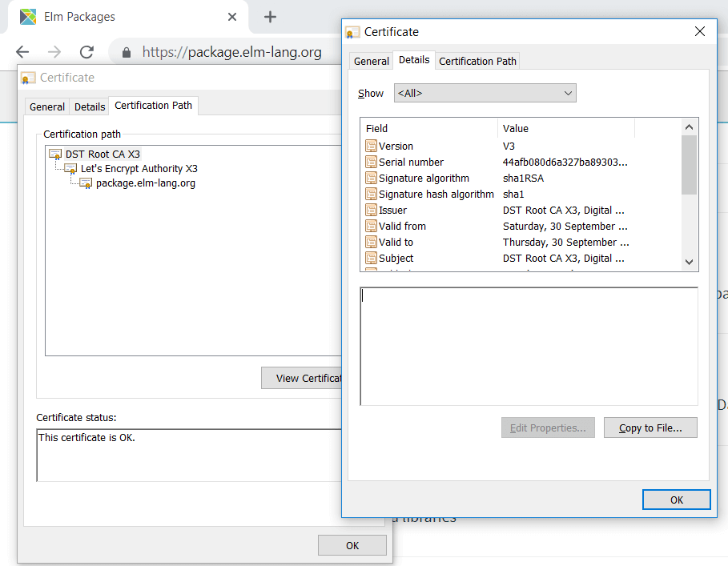728x566 pixels.
Task: Reload the current page
Action: point(86,52)
